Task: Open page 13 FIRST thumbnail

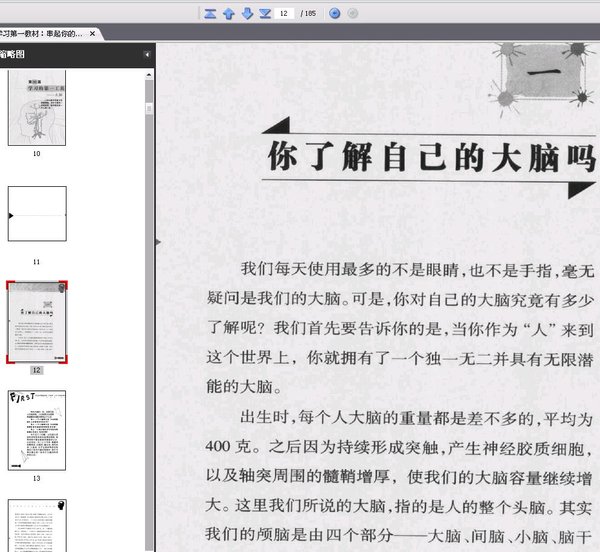Action: tap(37, 430)
